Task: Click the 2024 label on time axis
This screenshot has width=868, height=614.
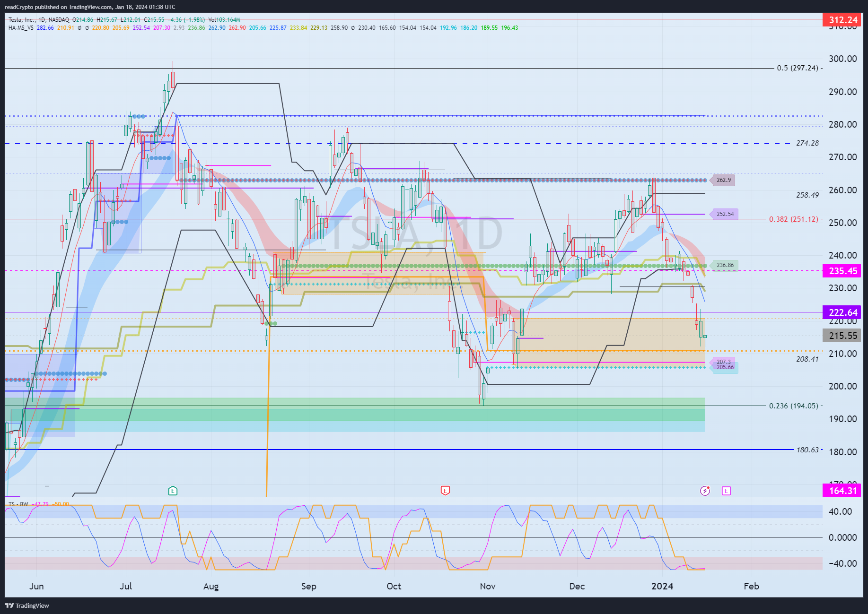Action: pyautogui.click(x=662, y=587)
